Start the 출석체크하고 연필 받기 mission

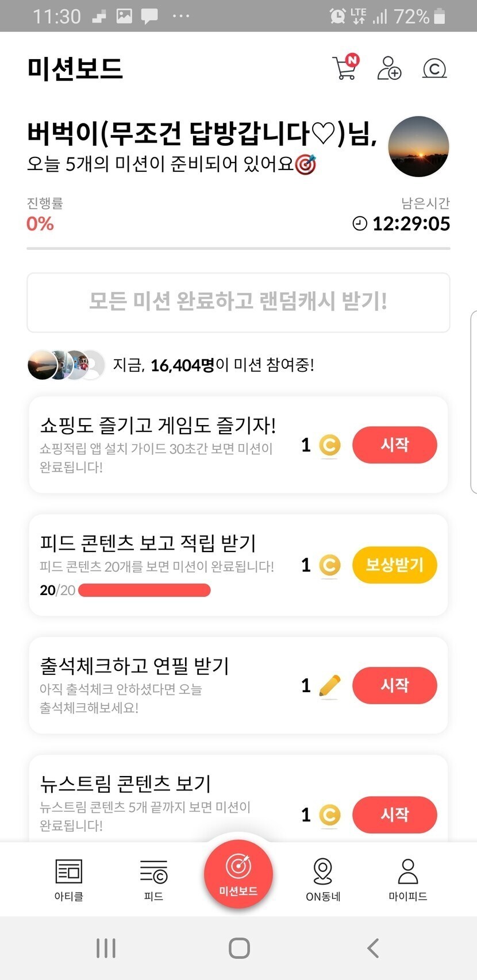(x=394, y=685)
